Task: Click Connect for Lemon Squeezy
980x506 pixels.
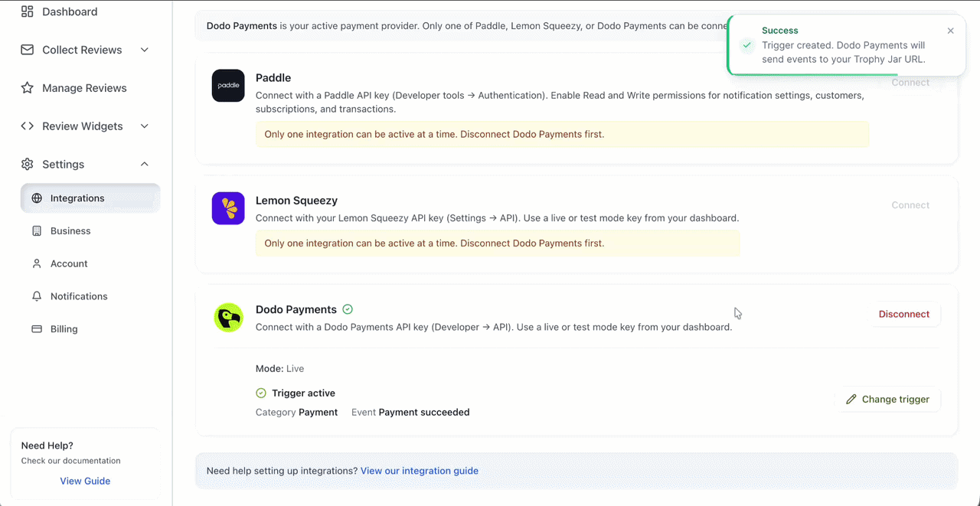Action: coord(910,205)
